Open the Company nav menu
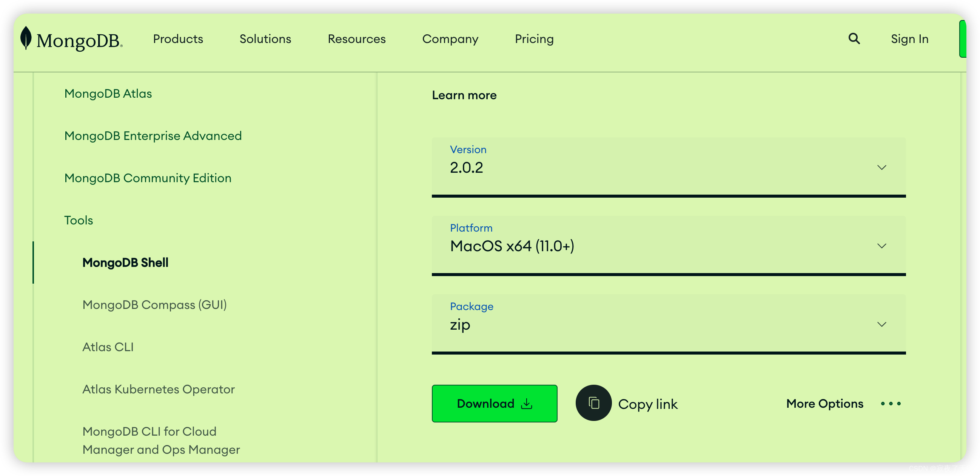 pos(450,39)
